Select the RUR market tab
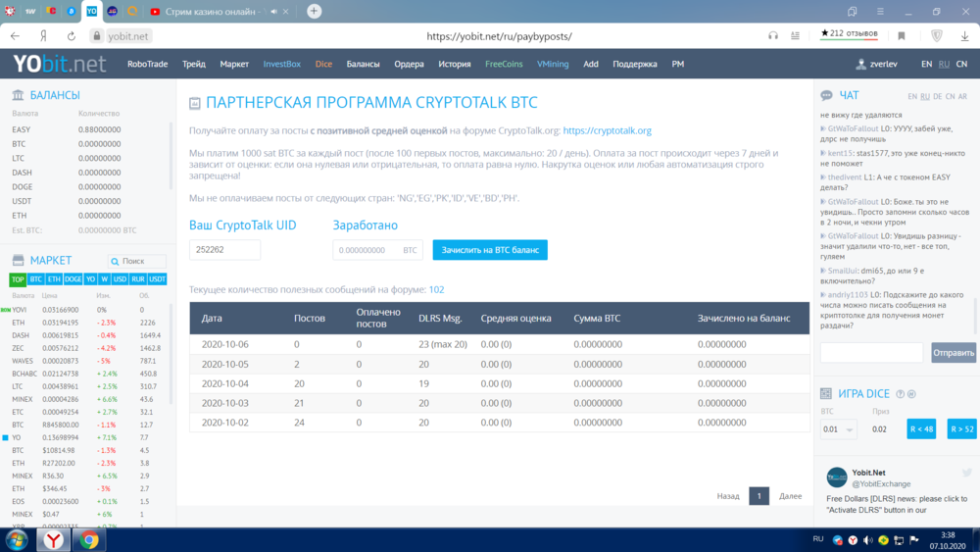This screenshot has width=980, height=552. pos(137,278)
